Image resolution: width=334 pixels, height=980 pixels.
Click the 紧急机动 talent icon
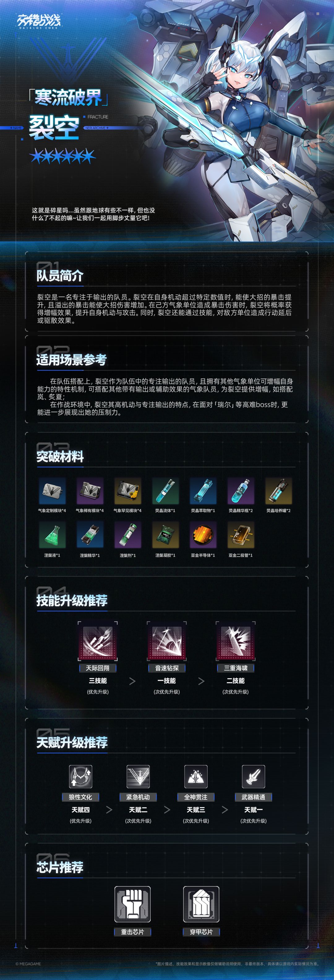[x=138, y=777]
